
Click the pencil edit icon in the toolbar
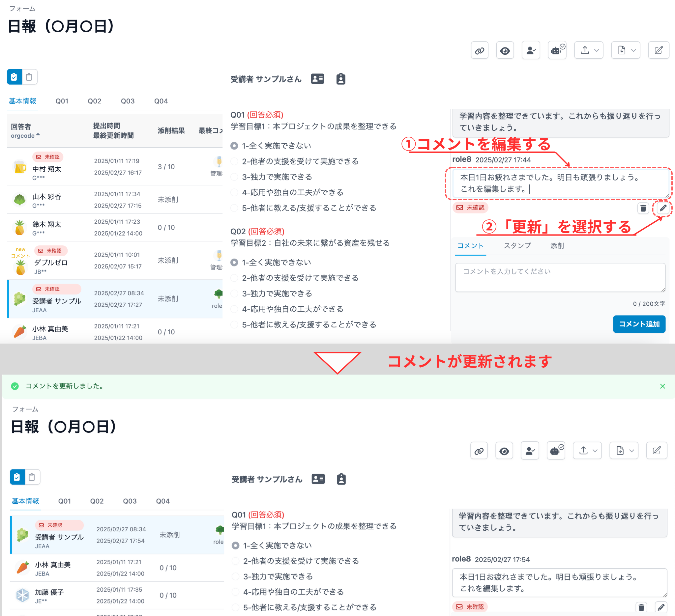pos(659,50)
